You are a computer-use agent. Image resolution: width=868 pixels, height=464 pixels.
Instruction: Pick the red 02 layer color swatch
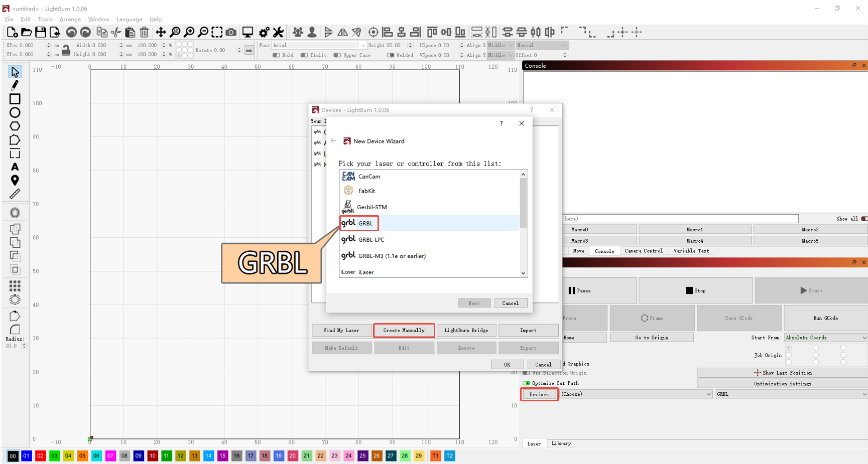click(x=41, y=456)
